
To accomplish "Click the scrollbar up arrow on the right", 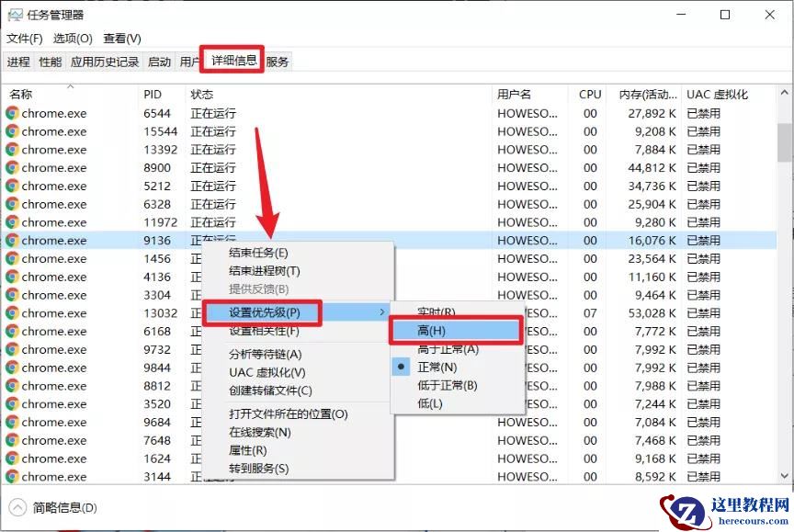I will pos(784,91).
